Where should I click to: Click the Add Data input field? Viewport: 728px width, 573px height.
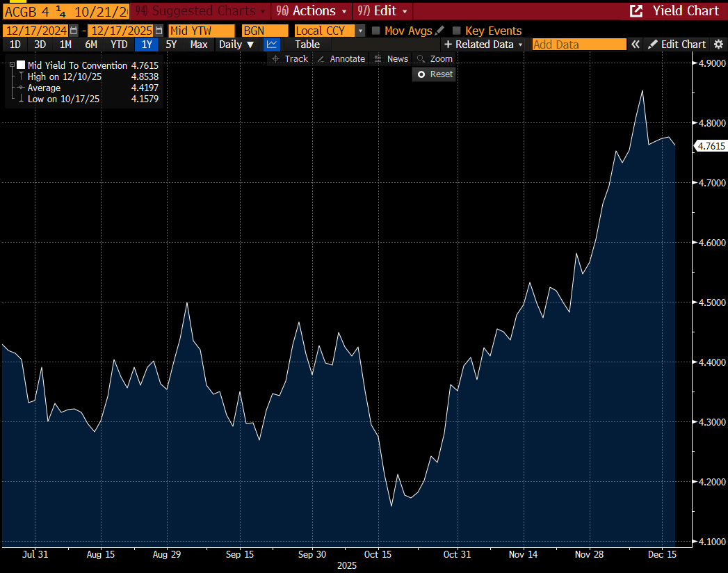tap(579, 45)
